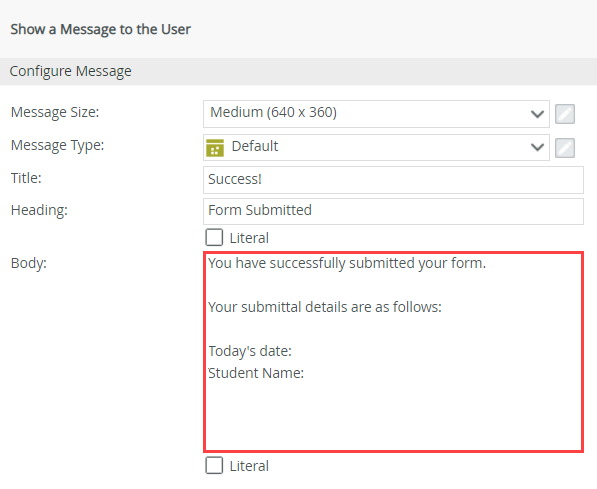Open the Medium (640 x 360) combo box
This screenshot has height=489, width=597.
click(376, 114)
